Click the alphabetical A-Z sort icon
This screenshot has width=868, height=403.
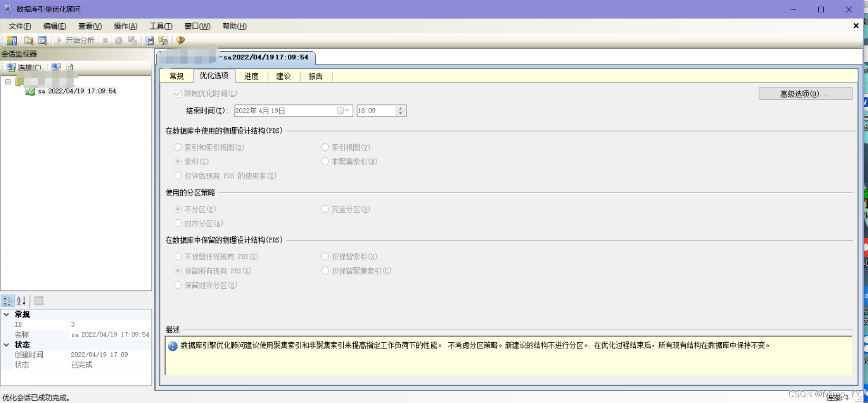tap(21, 301)
